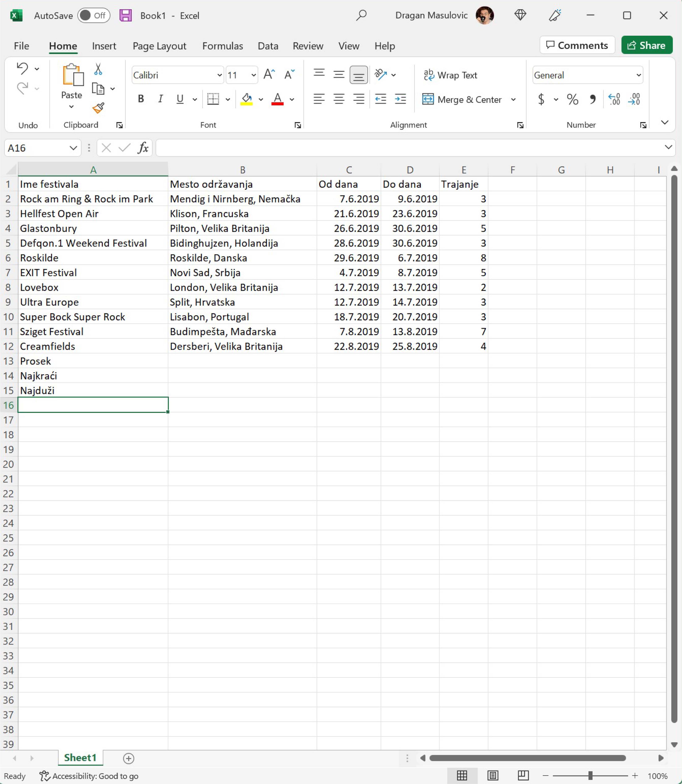Switch to the Insert tab
This screenshot has height=784, width=682.
coord(104,46)
